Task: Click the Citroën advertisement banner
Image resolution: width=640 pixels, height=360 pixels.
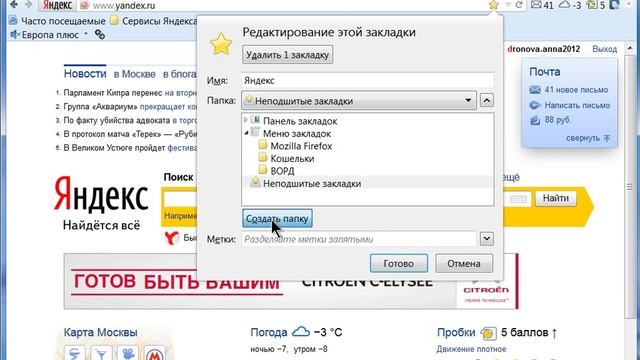Action: (291, 282)
